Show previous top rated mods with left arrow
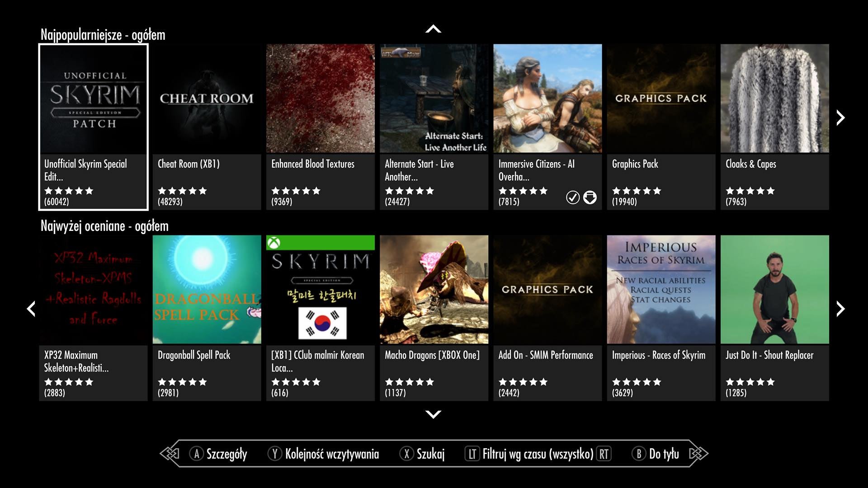868x488 pixels. coord(31,309)
